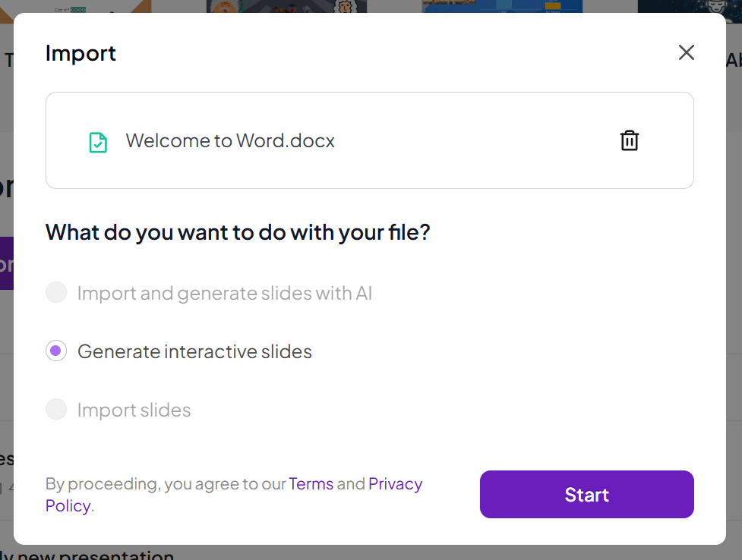Click the dark navy template thumbnail
Screen dimensions: 742x560
[689, 6]
